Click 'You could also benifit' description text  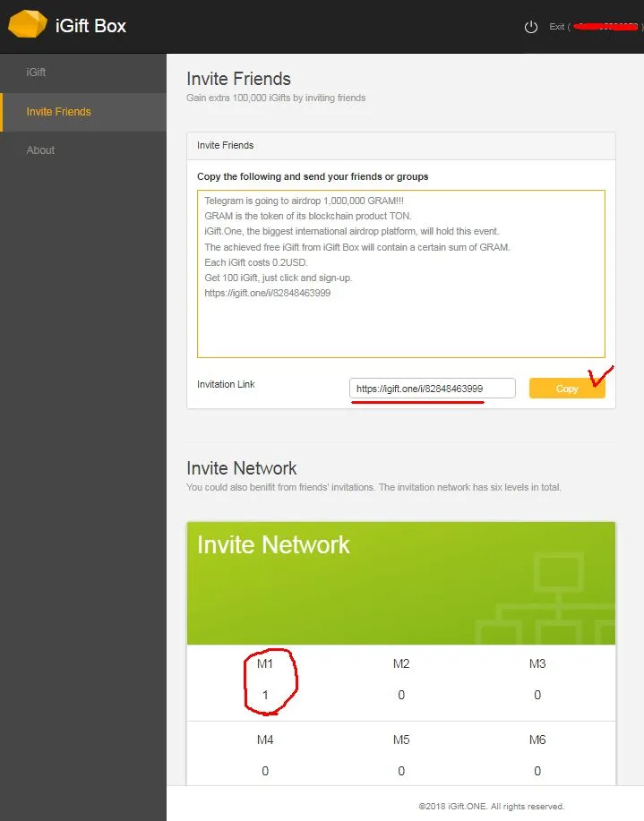click(374, 487)
